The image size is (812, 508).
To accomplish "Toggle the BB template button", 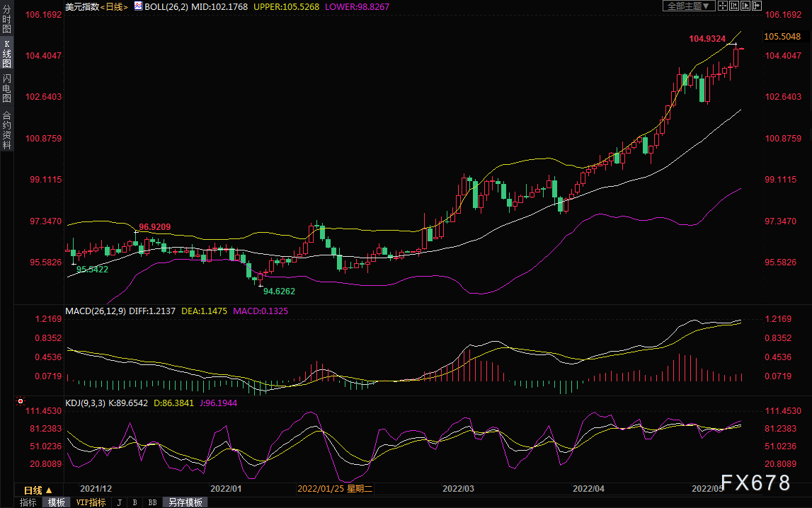I will click(x=152, y=502).
